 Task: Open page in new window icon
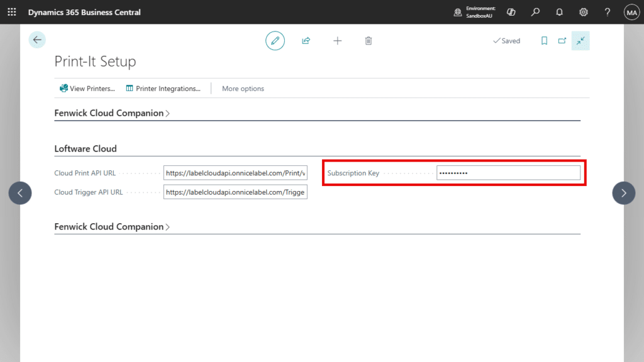[562, 40]
